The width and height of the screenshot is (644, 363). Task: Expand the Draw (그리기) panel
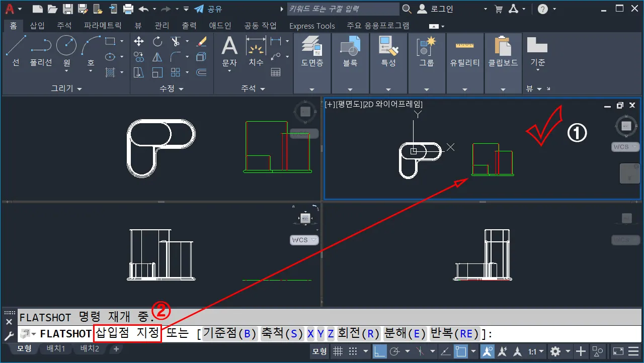(x=66, y=88)
